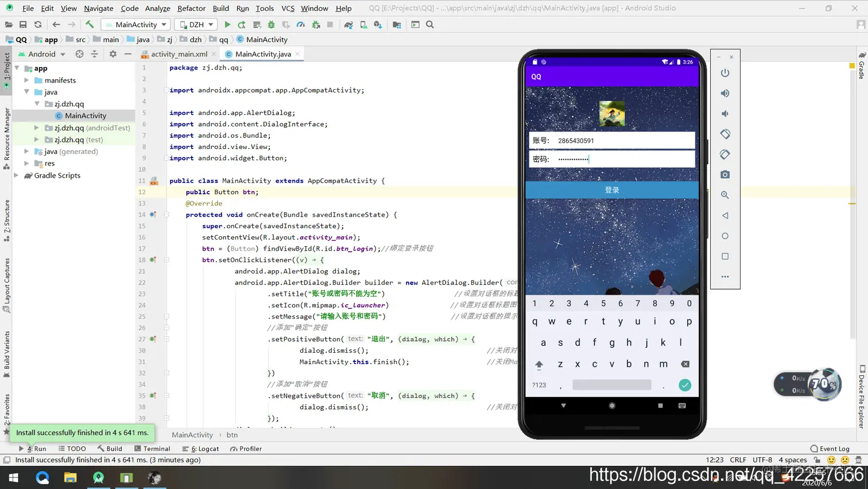Open the MainActivity run configuration dropdown
The width and height of the screenshot is (868, 489).
(135, 25)
